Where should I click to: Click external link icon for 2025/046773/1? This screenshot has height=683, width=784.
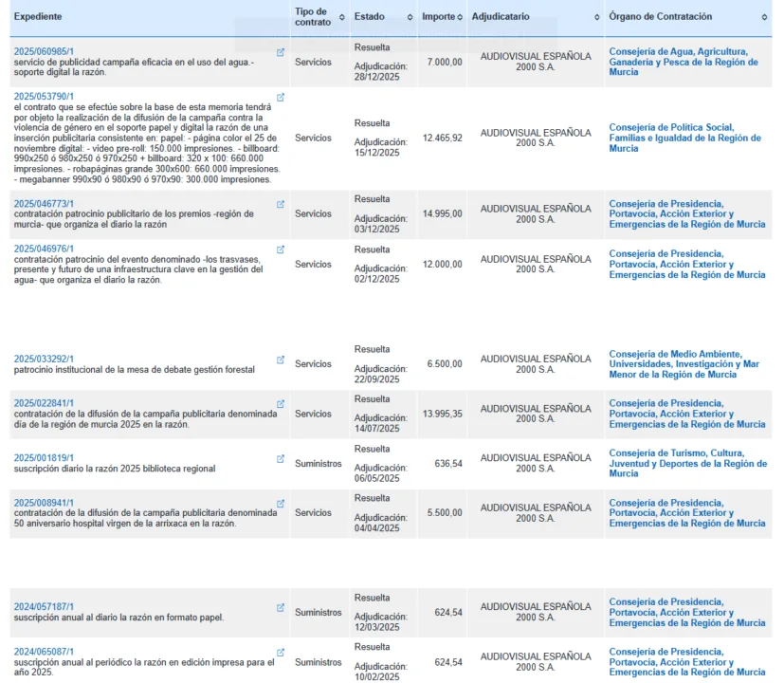click(281, 204)
